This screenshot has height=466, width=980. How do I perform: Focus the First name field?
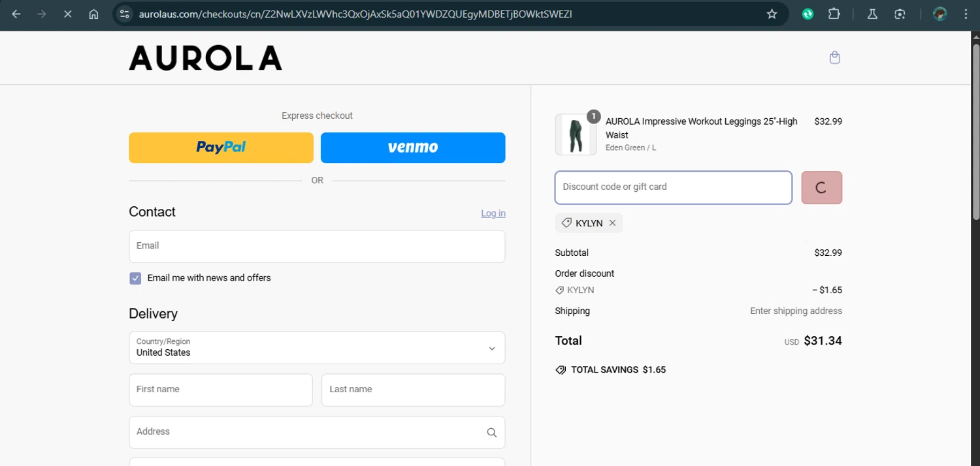221,390
